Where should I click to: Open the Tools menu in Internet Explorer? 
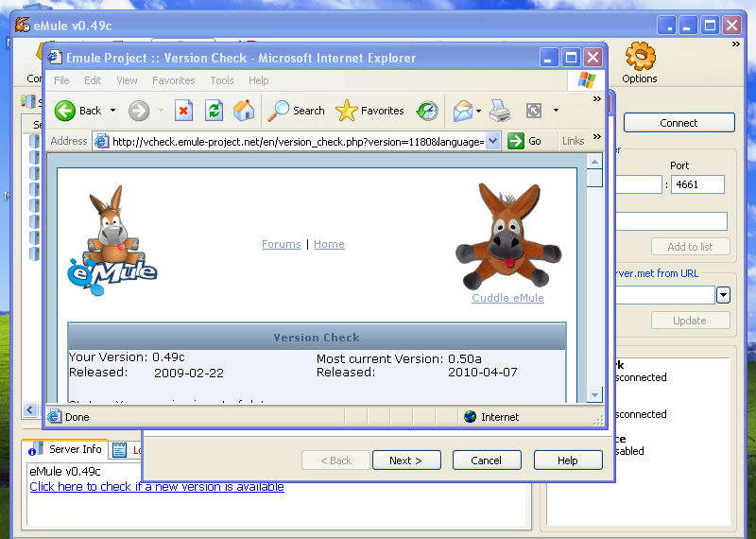pyautogui.click(x=222, y=80)
